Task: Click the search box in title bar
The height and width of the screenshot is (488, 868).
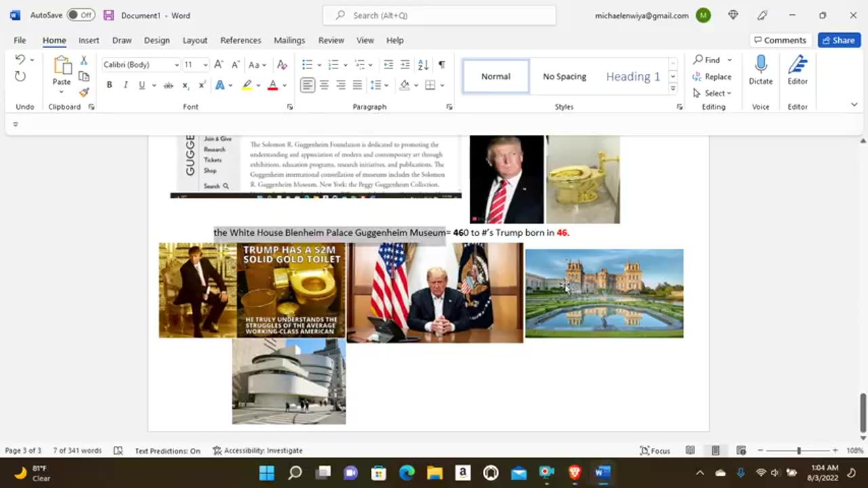Action: (x=439, y=15)
